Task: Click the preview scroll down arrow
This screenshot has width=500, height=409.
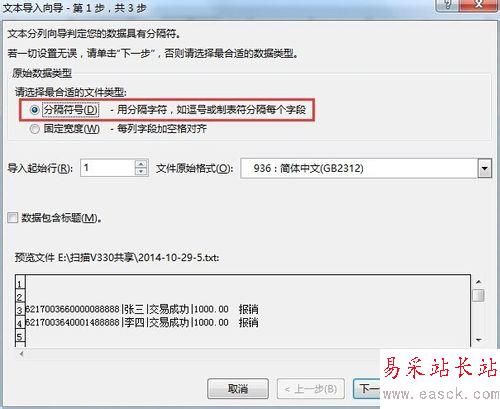Action: (479, 340)
